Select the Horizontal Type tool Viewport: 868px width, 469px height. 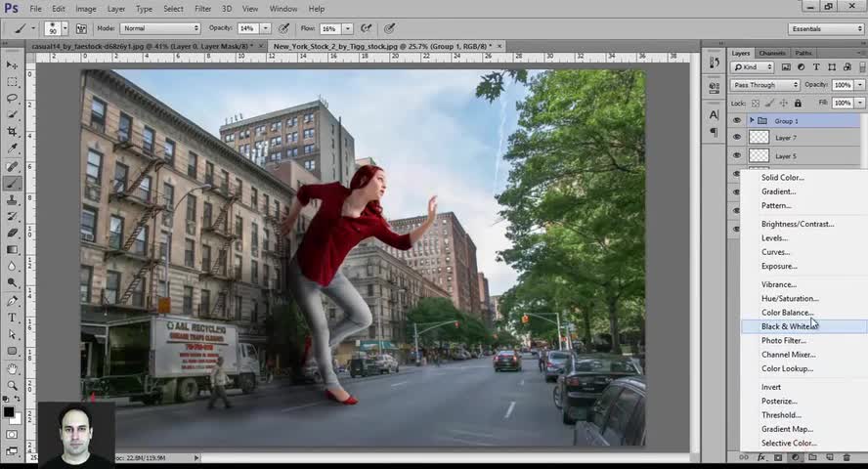coord(13,318)
